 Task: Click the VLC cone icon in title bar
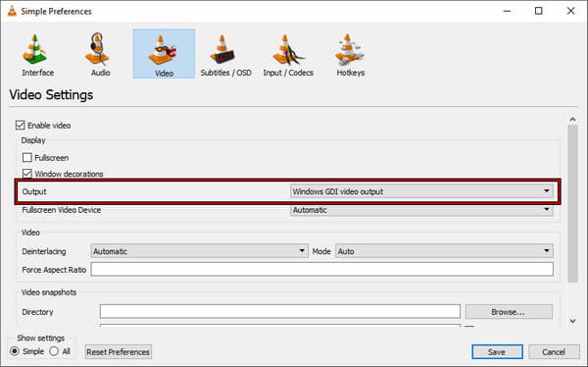click(12, 11)
